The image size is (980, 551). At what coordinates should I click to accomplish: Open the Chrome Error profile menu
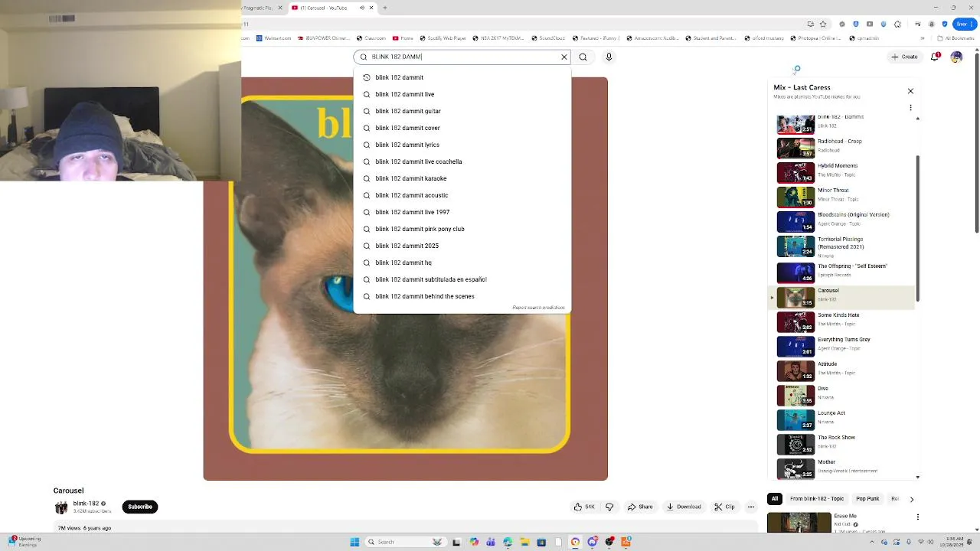coord(965,24)
